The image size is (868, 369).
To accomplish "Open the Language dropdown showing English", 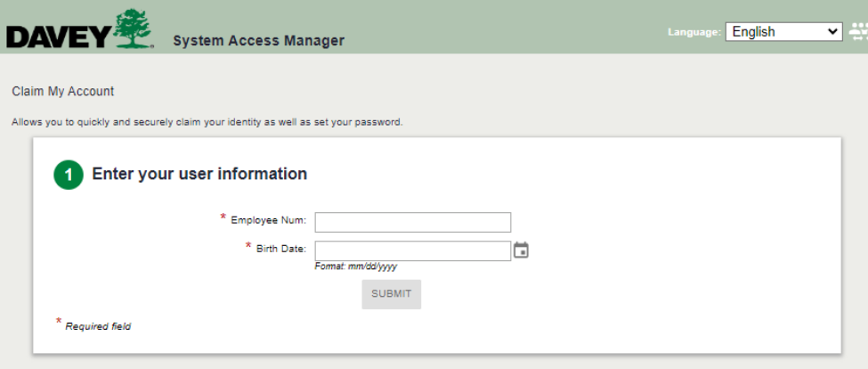I will tap(783, 31).
